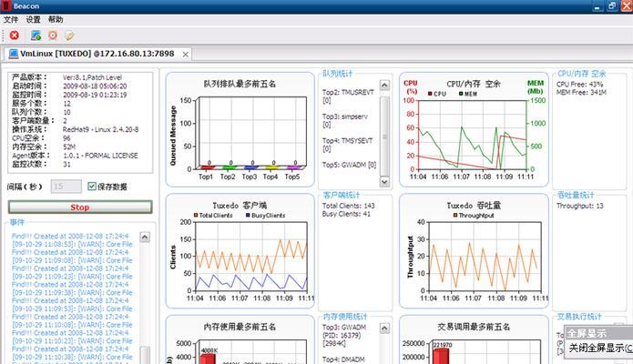Click the 事件 list scroll-up arrow
Screen dimensions: 633x364
(145, 237)
